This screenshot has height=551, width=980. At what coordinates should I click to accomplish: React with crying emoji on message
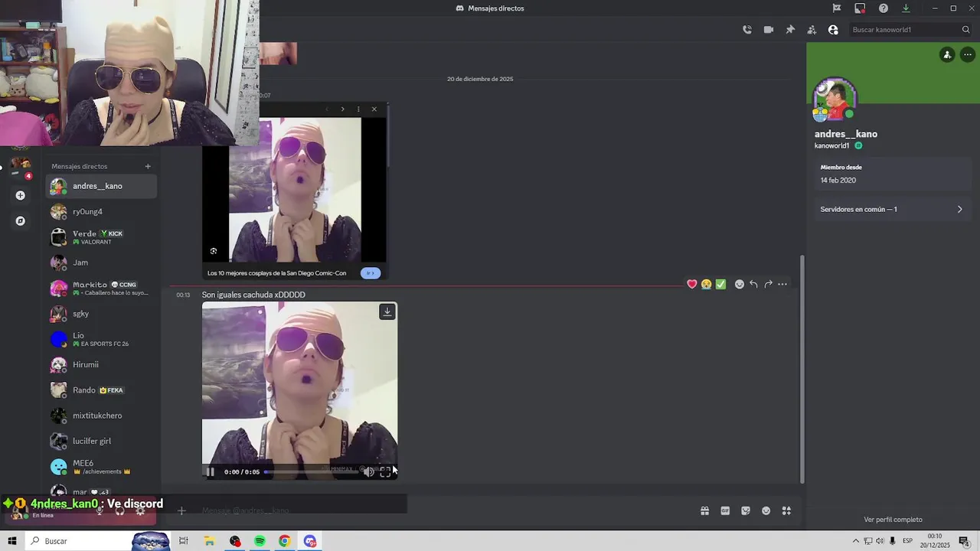click(x=707, y=284)
